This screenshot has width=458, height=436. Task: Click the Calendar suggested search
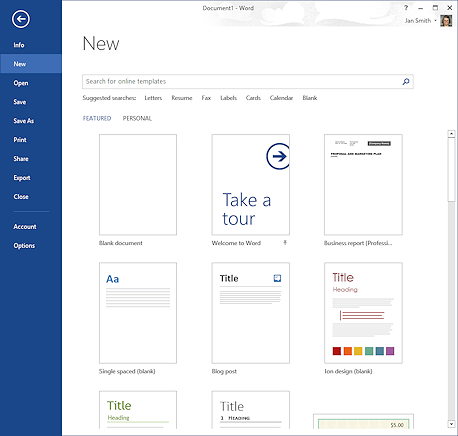point(281,98)
